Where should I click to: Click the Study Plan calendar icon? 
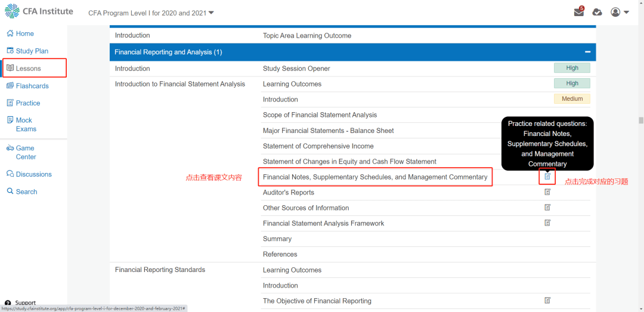pyautogui.click(x=10, y=51)
